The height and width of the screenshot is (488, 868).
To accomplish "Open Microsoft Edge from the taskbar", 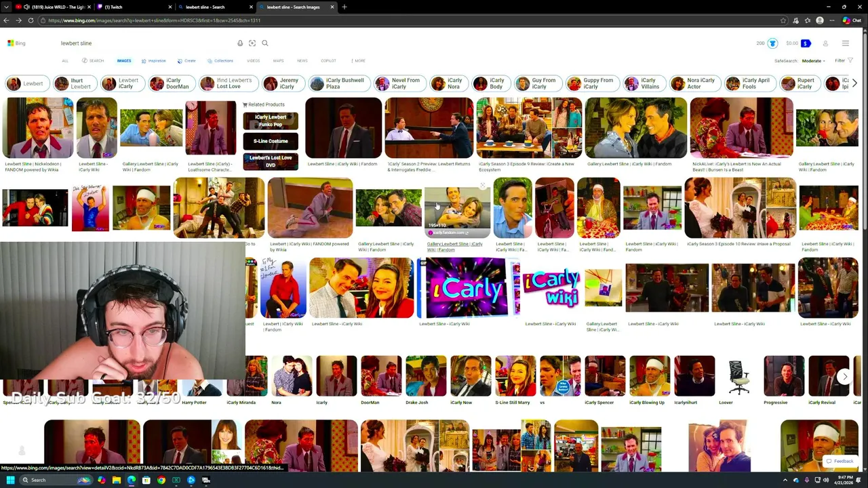I will pos(132,480).
